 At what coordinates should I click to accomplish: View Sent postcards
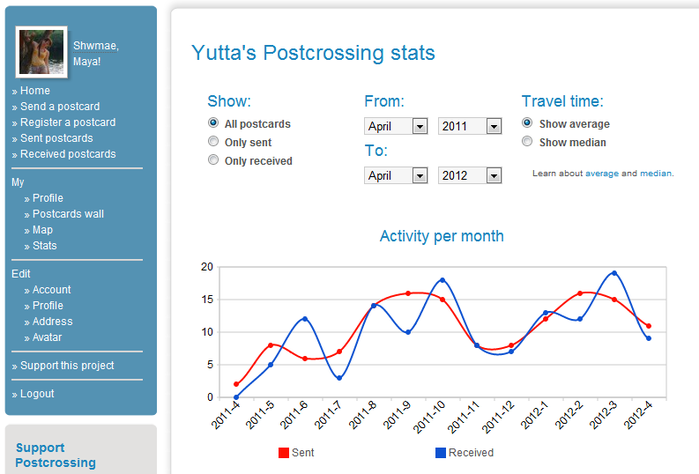[x=57, y=138]
